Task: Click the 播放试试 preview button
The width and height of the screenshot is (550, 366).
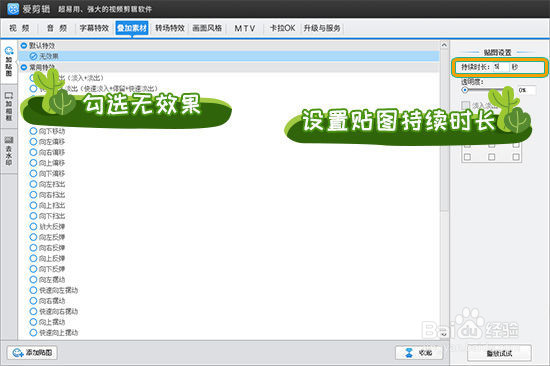Action: point(499,353)
